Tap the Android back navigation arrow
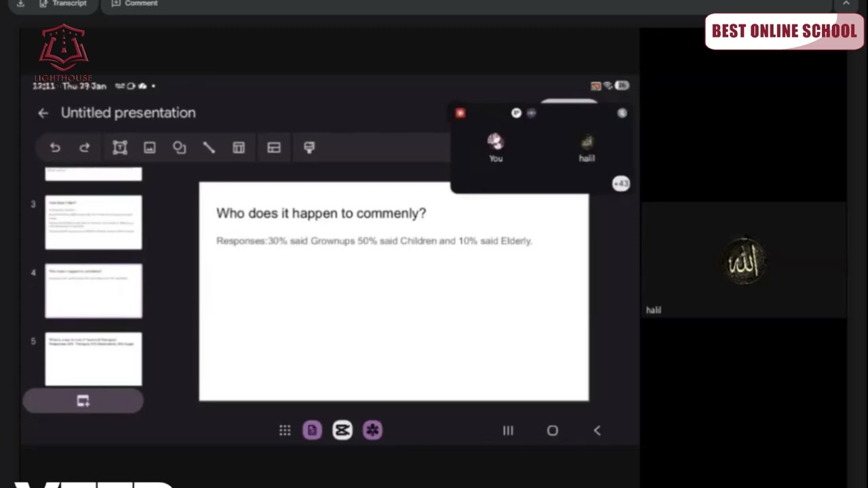868x488 pixels. tap(597, 430)
